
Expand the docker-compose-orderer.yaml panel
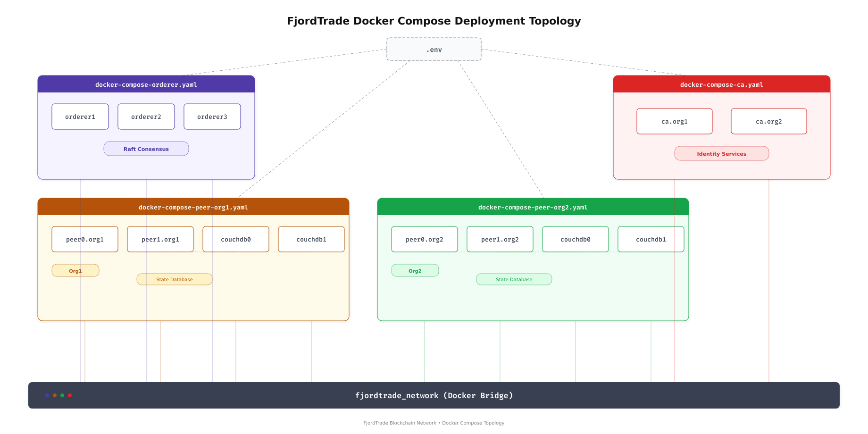click(146, 84)
